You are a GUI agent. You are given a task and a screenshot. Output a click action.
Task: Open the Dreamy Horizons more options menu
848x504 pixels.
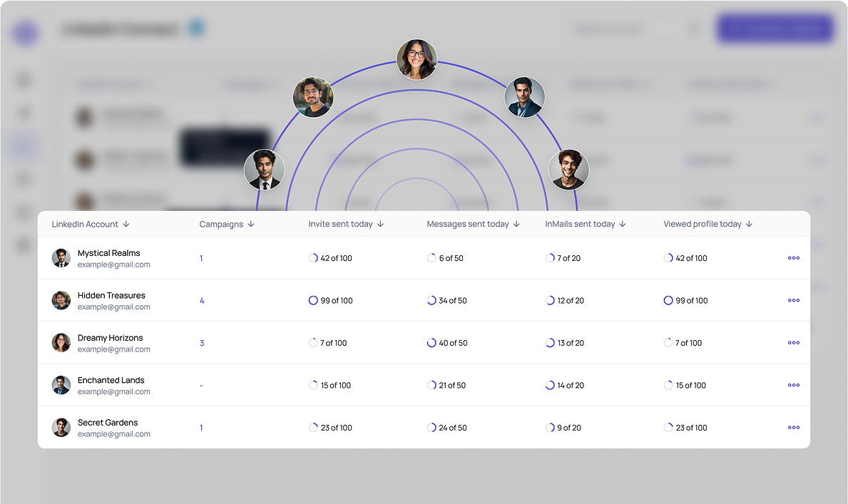click(x=793, y=343)
